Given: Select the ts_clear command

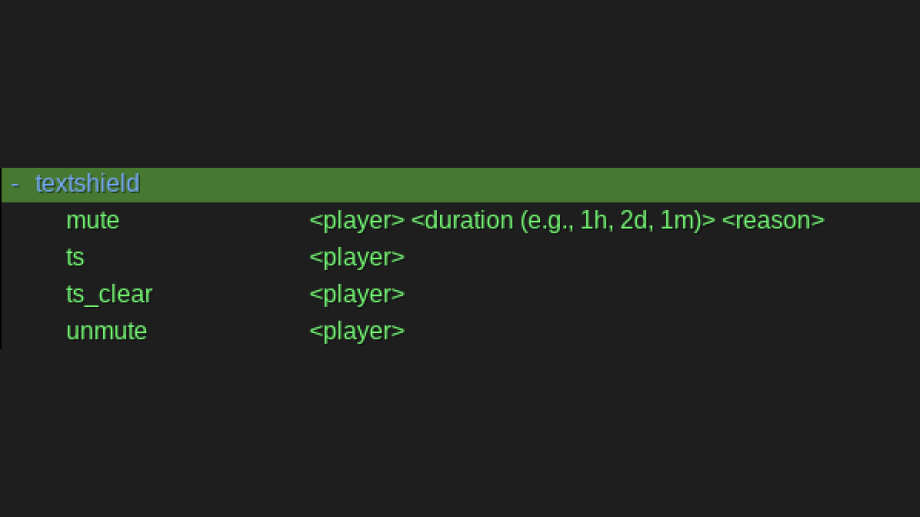Looking at the screenshot, I should [109, 294].
